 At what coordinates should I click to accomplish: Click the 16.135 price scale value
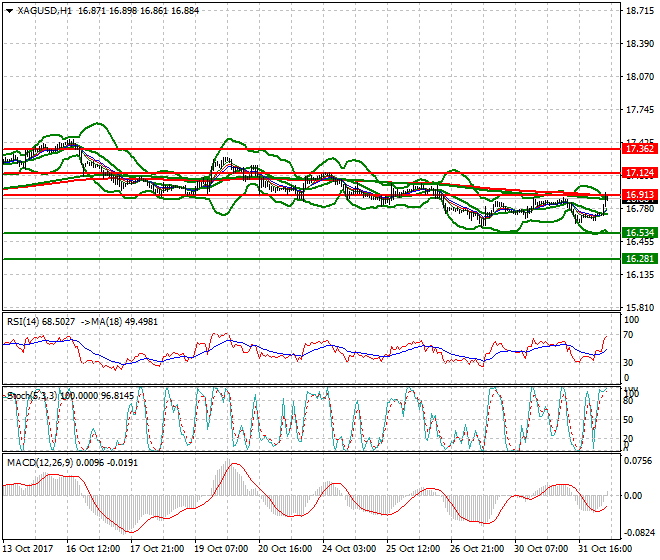point(640,275)
